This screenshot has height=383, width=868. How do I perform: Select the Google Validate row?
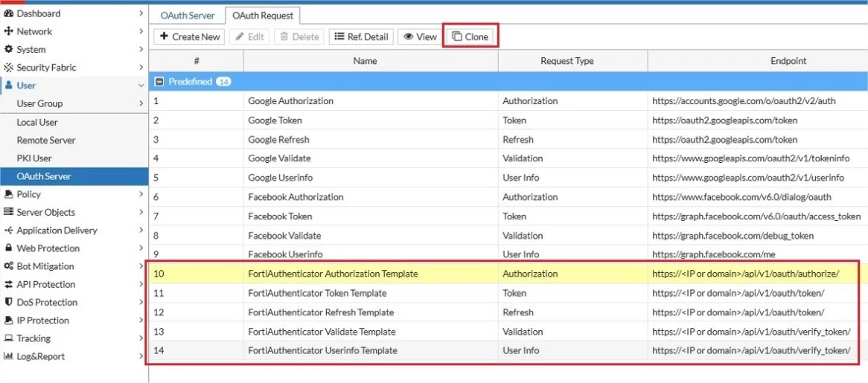[508, 158]
